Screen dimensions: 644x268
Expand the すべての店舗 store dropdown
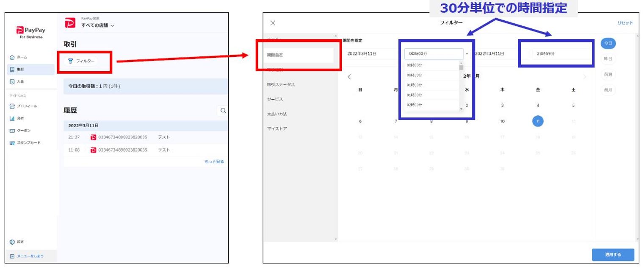[x=98, y=26]
